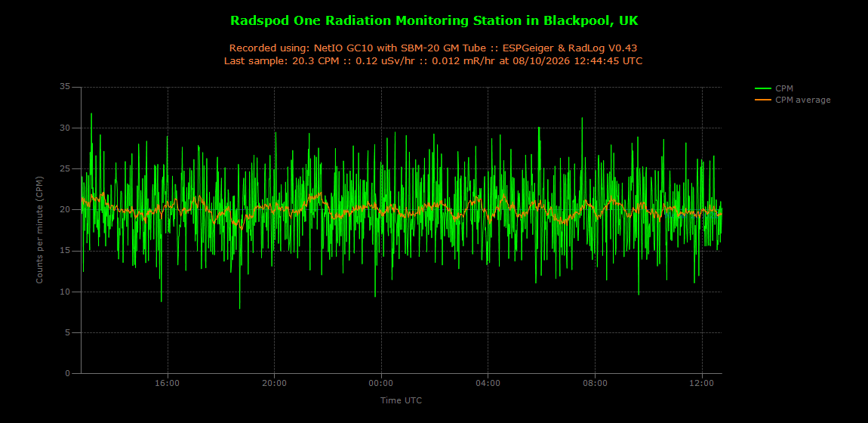Click the 20 value on the y-axis
The height and width of the screenshot is (423, 868).
point(66,210)
